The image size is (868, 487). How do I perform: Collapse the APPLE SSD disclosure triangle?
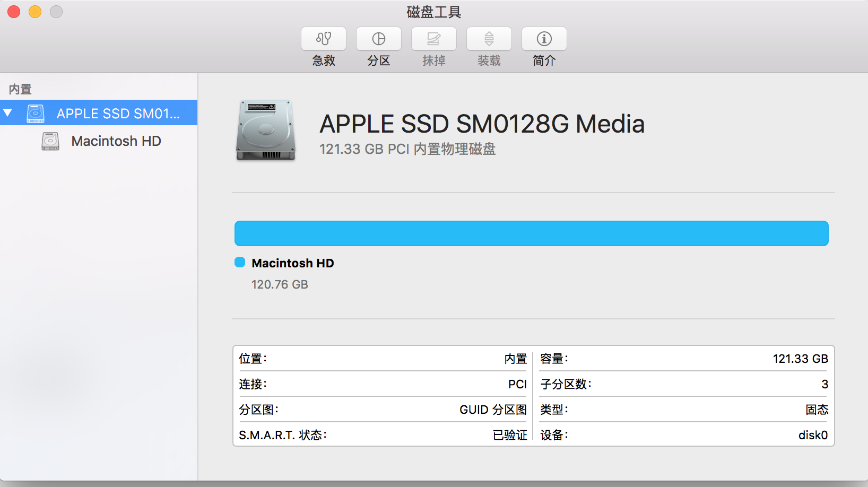(8, 112)
